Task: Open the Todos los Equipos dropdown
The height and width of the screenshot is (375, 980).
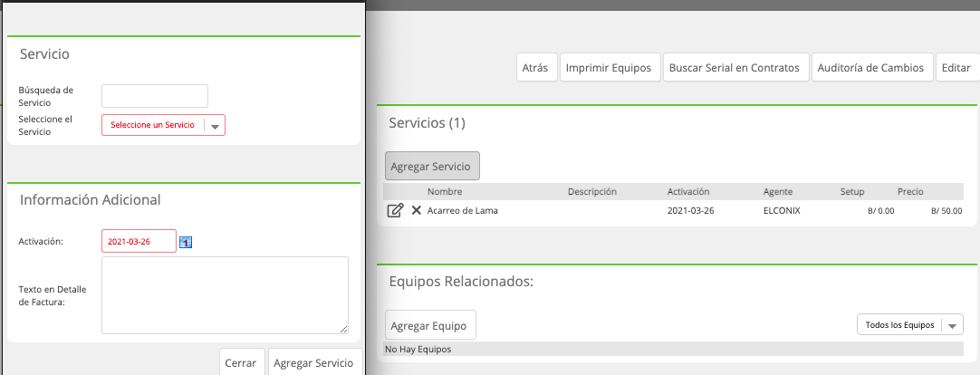Action: 909,325
